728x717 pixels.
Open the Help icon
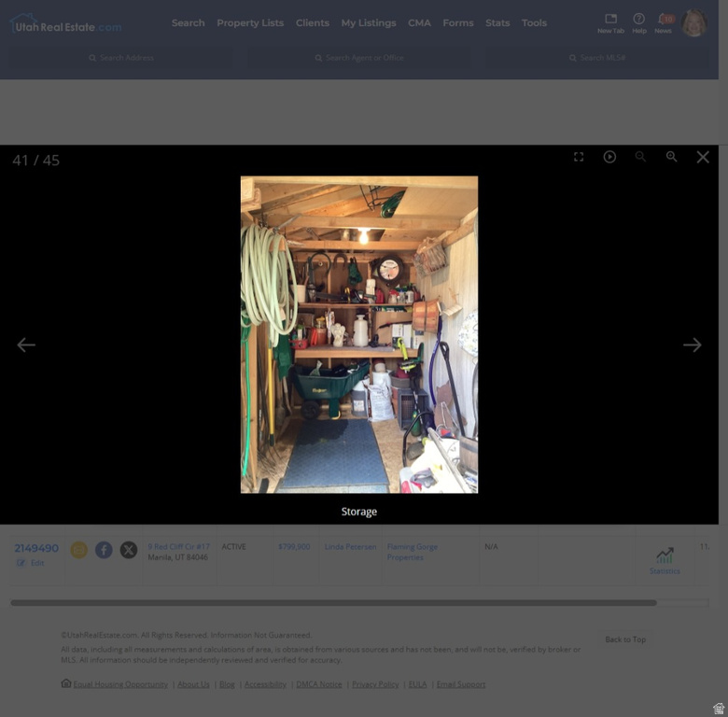tap(638, 22)
